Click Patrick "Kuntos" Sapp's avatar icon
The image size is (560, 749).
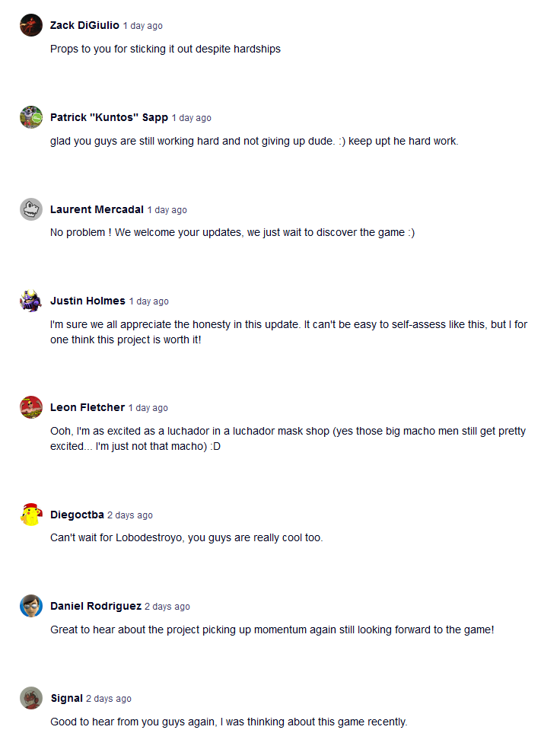[x=31, y=118]
